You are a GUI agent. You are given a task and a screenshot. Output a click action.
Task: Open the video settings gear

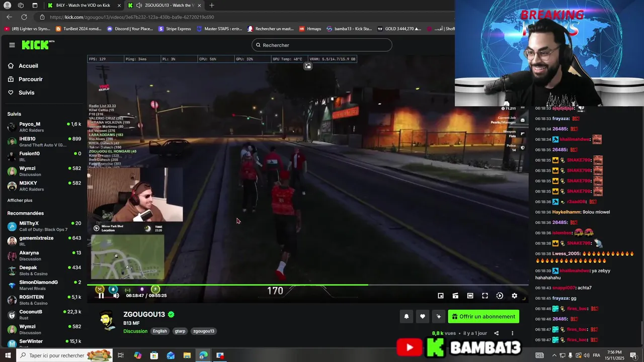pyautogui.click(x=514, y=296)
